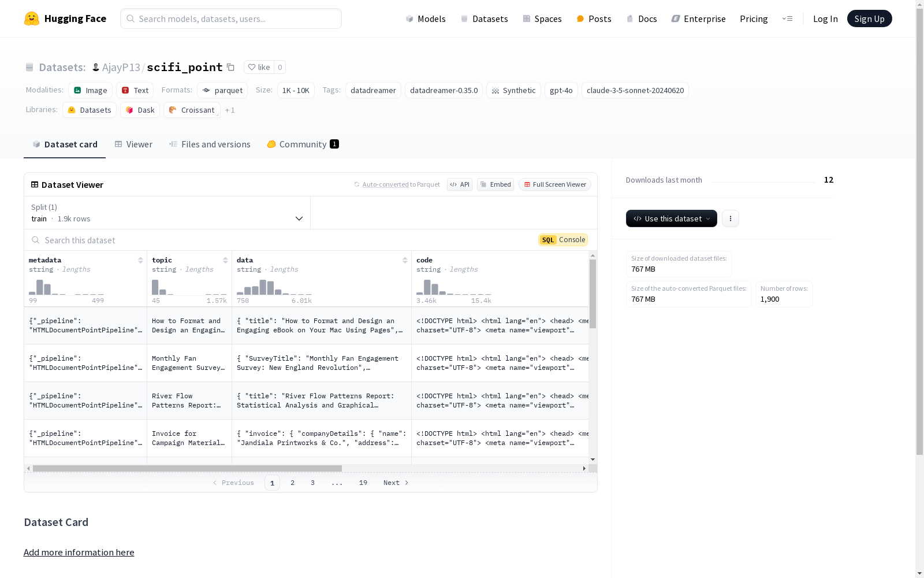Switch to the Viewer tab
The image size is (924, 578).
click(x=133, y=144)
